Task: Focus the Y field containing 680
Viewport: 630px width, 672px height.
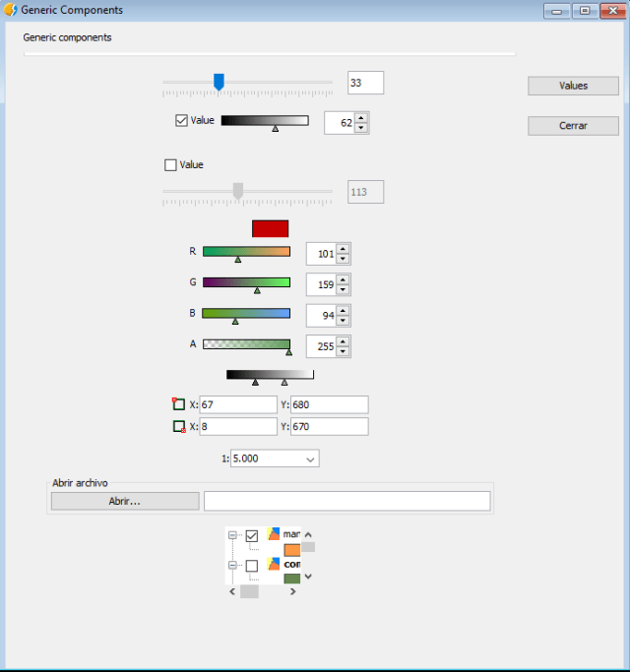Action: (330, 404)
